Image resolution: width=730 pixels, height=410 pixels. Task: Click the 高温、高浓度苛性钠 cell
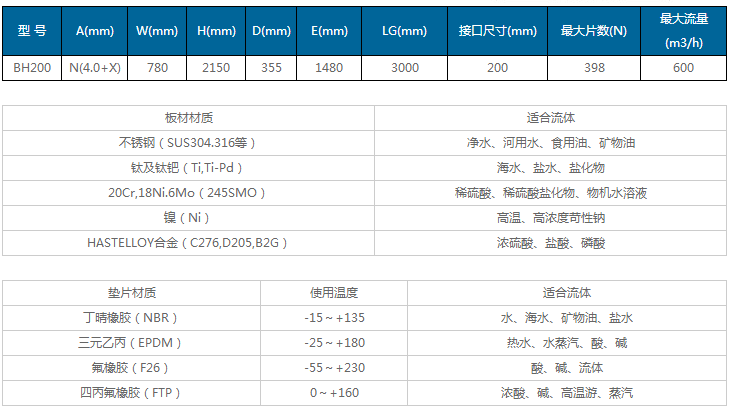[551, 217]
